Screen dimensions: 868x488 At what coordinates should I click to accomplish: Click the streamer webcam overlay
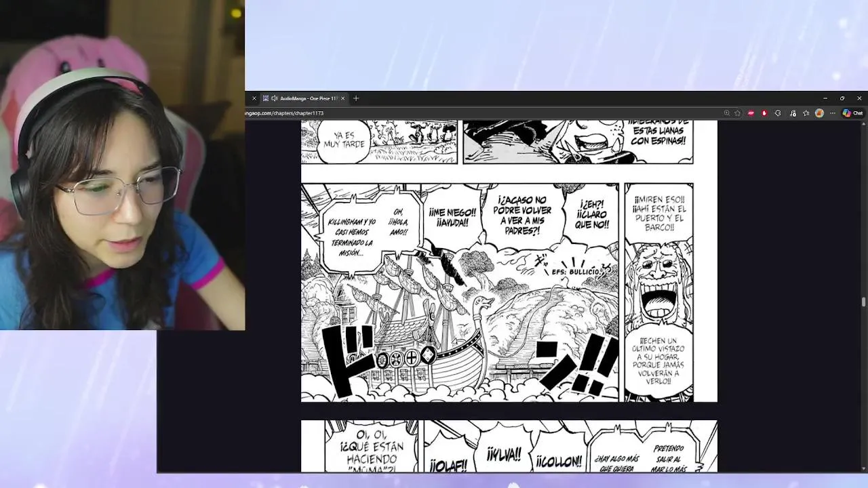(x=122, y=165)
